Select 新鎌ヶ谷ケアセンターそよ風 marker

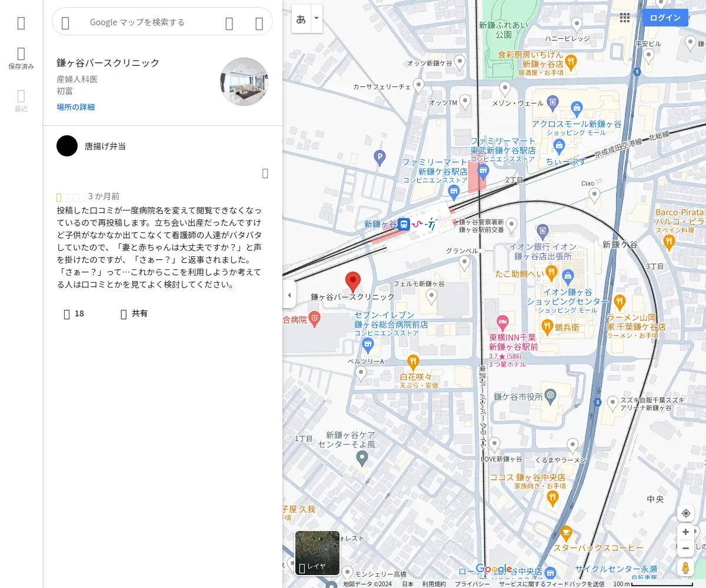coord(362,457)
